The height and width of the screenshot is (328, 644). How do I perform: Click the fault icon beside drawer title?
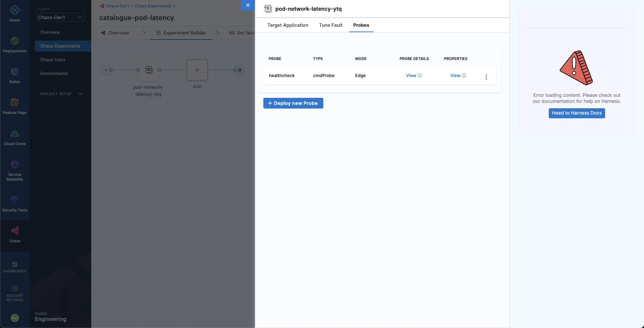268,9
